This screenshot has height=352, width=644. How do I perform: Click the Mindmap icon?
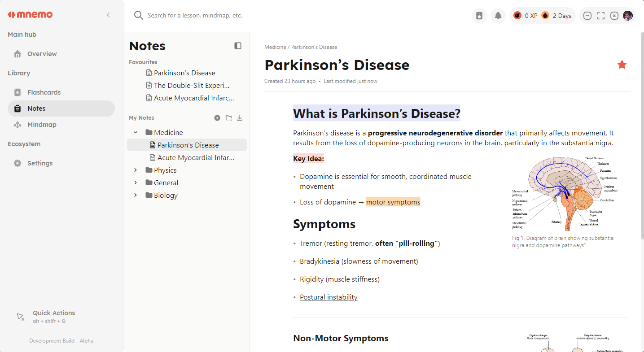coord(18,125)
